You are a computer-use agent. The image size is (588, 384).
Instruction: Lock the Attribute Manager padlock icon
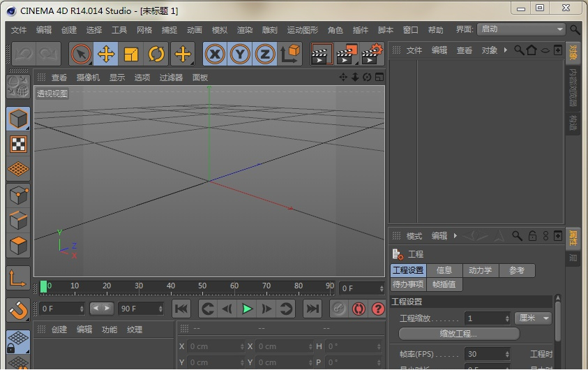click(x=532, y=236)
